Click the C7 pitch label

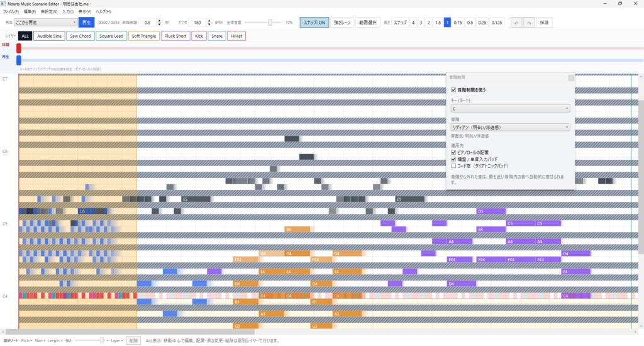point(5,79)
